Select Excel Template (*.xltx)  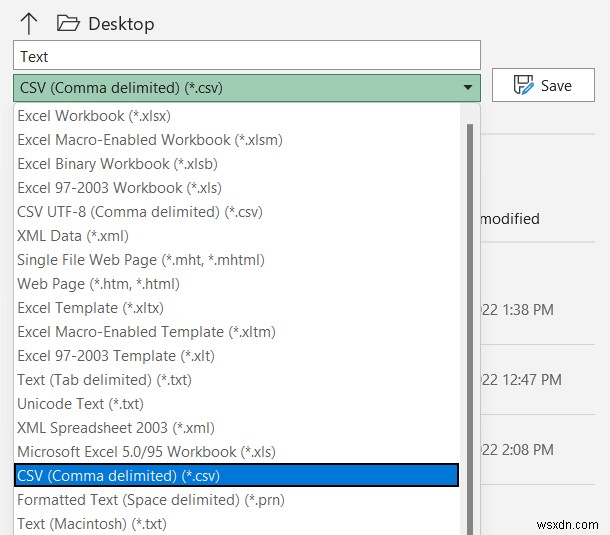click(237, 308)
